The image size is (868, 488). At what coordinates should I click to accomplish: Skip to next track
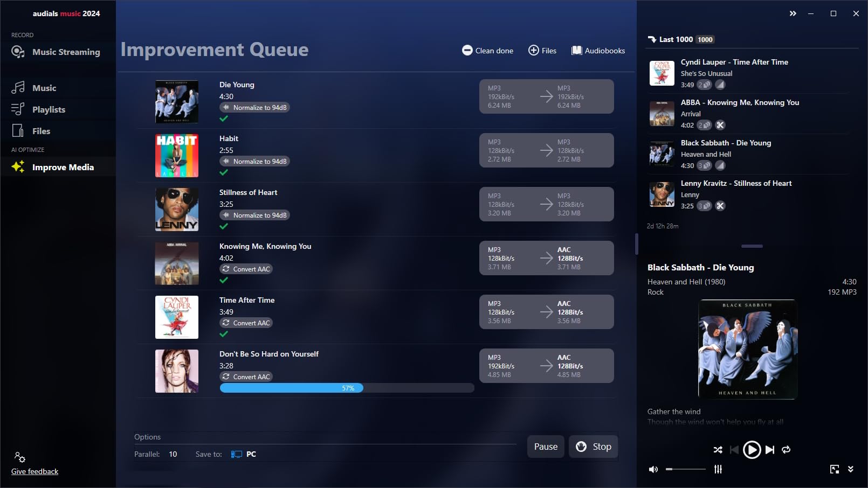pyautogui.click(x=770, y=450)
